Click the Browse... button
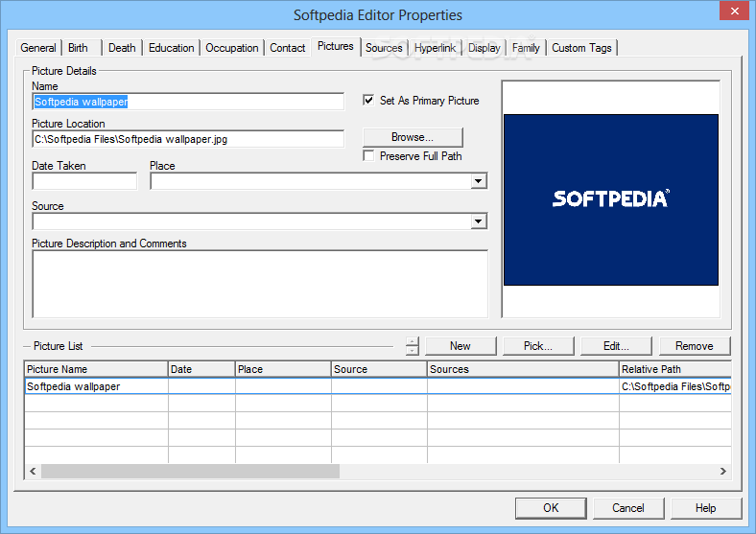 click(x=413, y=137)
